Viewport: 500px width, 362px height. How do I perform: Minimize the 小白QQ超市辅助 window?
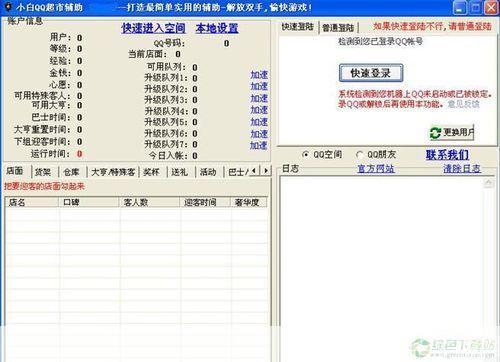coord(460,8)
